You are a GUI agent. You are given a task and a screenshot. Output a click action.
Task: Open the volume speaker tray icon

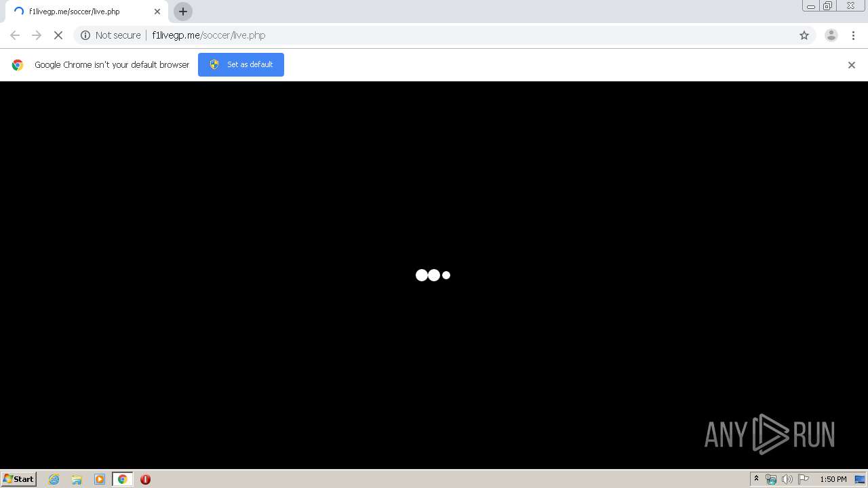point(787,479)
